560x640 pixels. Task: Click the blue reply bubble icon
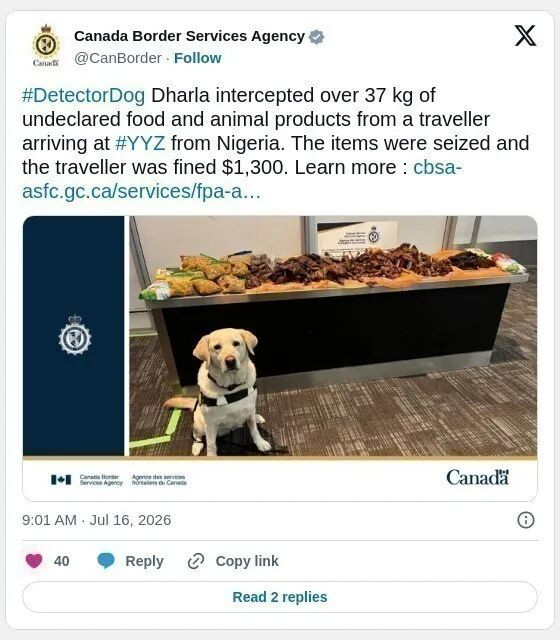click(106, 560)
